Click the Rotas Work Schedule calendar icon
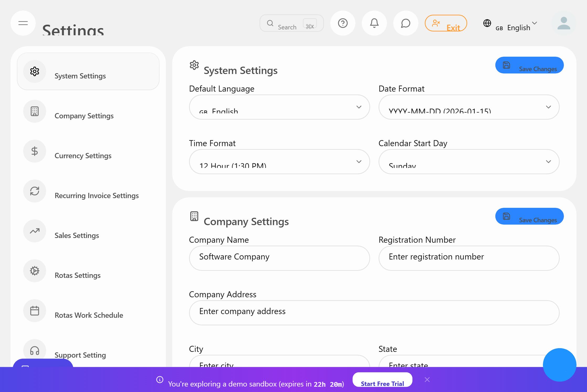 click(35, 311)
